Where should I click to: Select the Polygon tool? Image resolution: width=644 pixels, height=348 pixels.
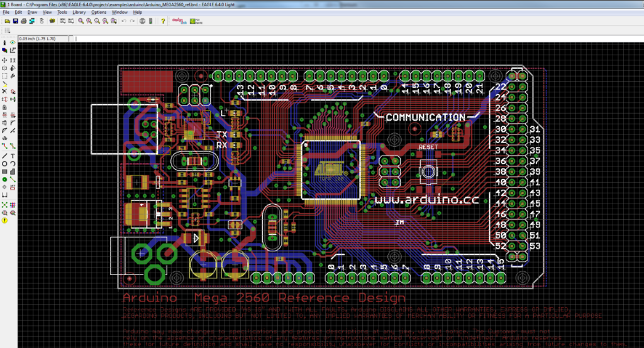tap(13, 171)
